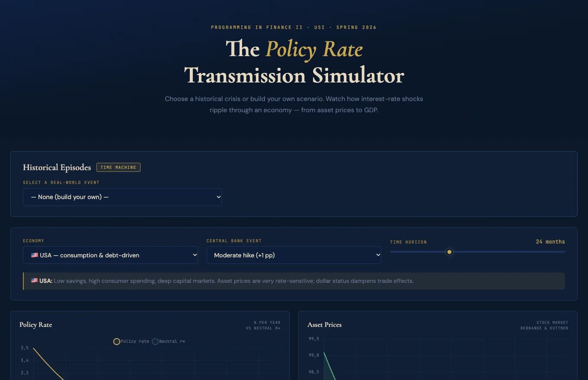
Task: Click the "Asset Prices" chart title
Action: click(324, 325)
